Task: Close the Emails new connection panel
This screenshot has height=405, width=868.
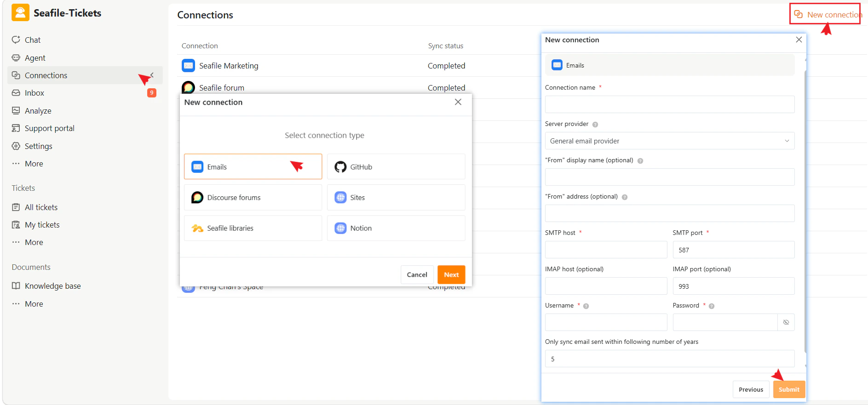Action: (799, 40)
